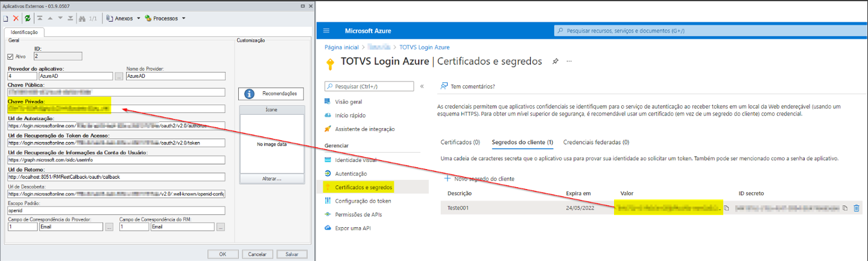Open the Azure hamburger menu
Screen dimensions: 868x261
(x=326, y=31)
